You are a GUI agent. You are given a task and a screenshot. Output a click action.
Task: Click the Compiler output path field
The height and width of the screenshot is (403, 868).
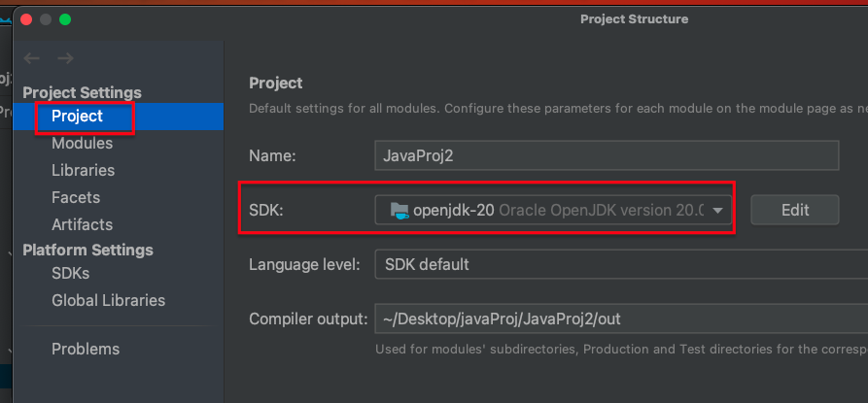(x=621, y=319)
